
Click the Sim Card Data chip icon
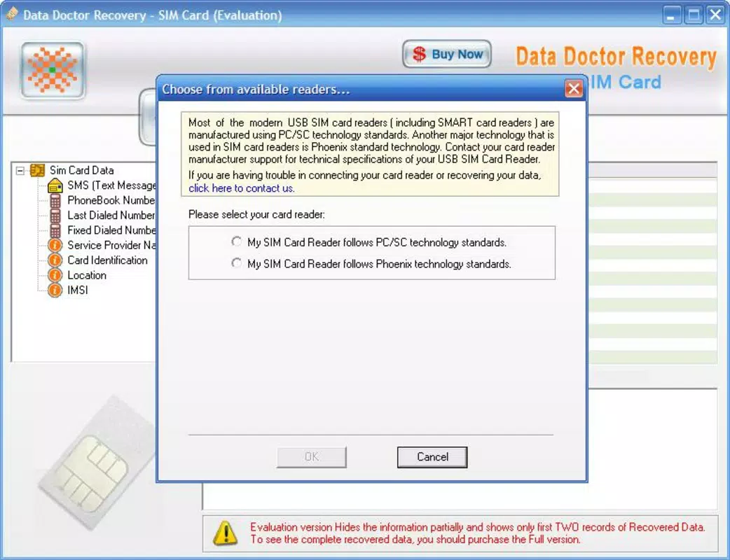pos(37,170)
